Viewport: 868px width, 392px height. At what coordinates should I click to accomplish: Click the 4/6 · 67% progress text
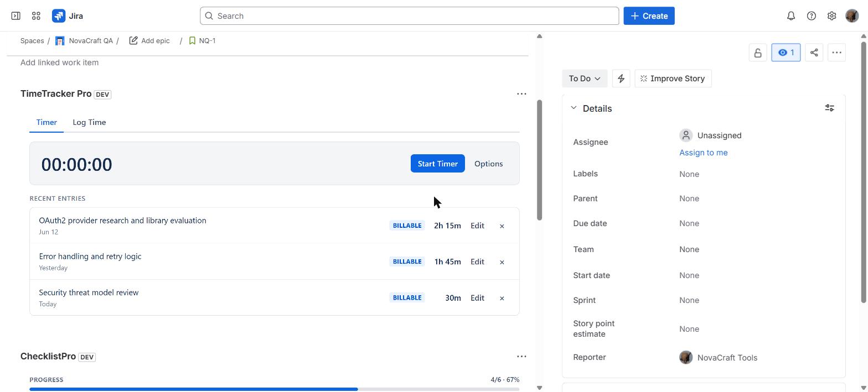(505, 380)
